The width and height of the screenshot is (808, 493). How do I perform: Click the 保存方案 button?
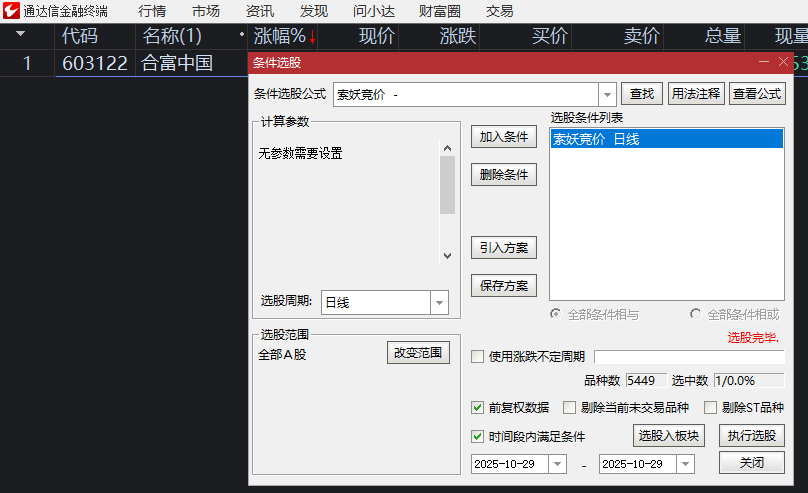click(x=503, y=285)
